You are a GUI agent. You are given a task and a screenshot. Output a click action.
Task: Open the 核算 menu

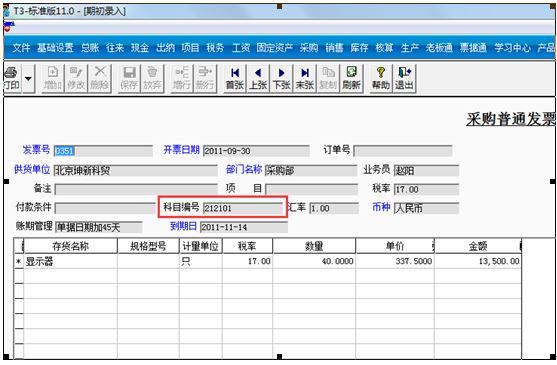384,48
